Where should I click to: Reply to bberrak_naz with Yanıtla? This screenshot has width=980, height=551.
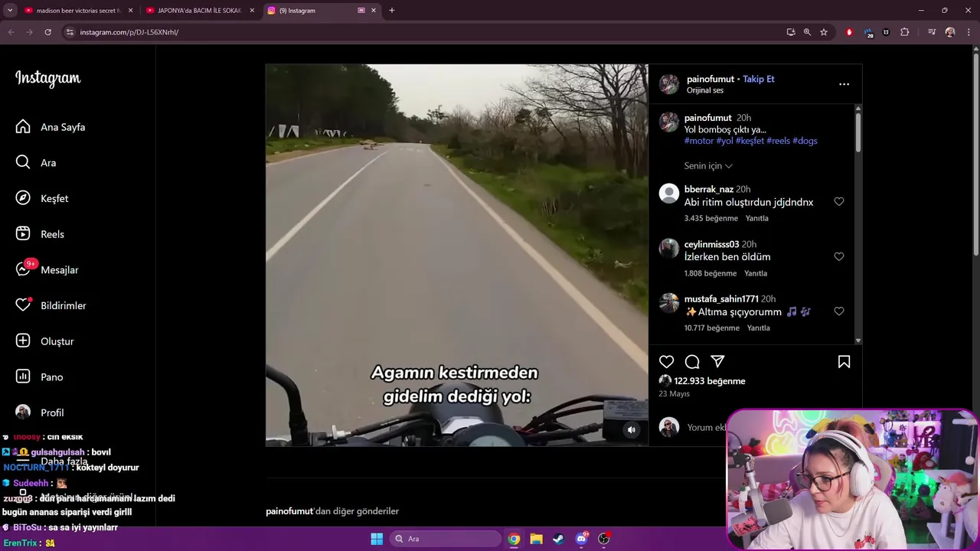tap(757, 218)
